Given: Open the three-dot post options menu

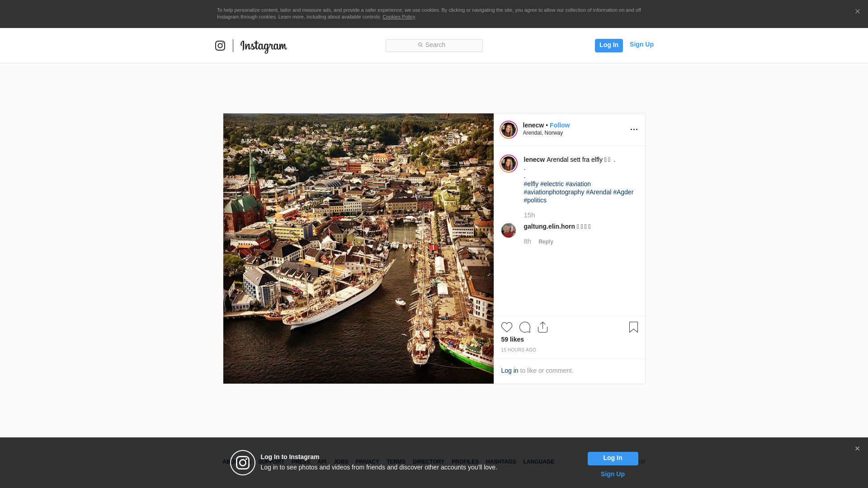Looking at the screenshot, I should coord(634,130).
